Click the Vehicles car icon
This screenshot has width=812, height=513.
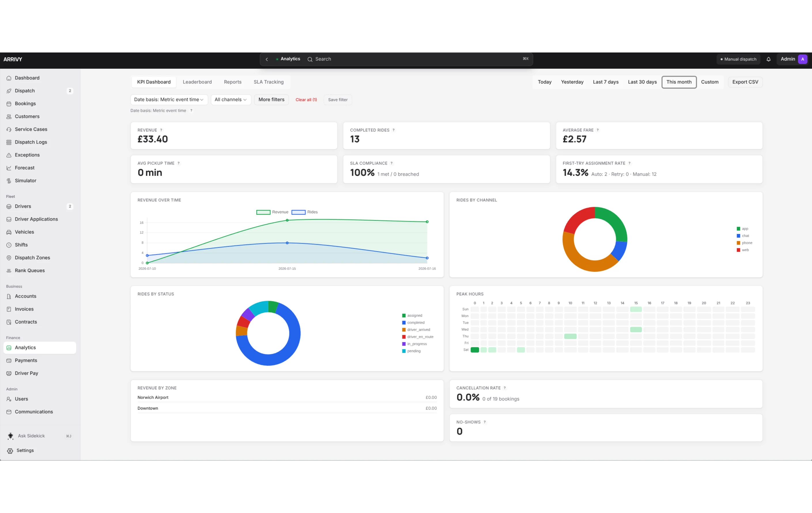pyautogui.click(x=9, y=232)
